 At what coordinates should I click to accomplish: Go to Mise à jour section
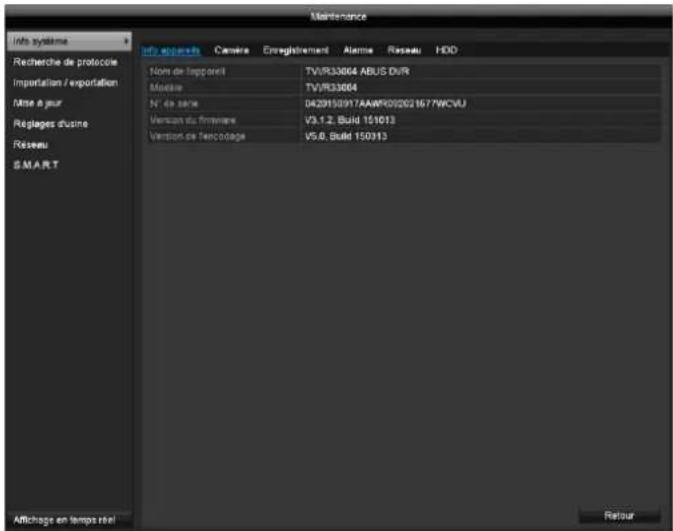37,103
